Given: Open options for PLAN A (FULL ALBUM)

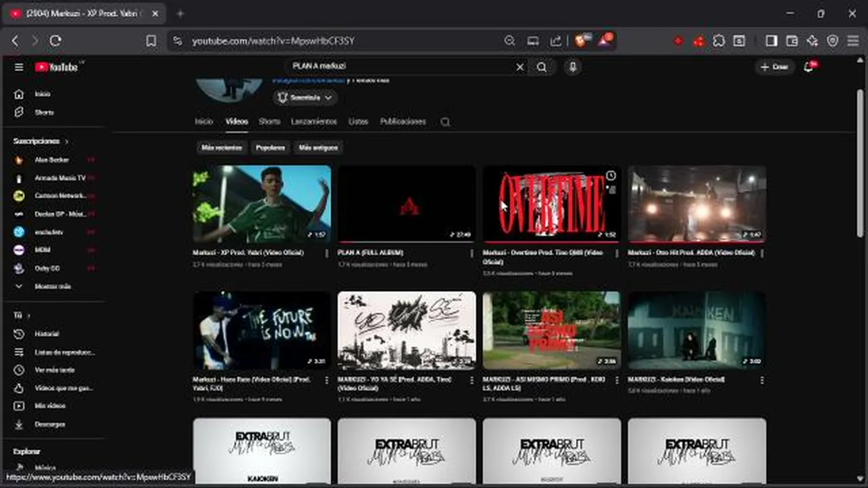Looking at the screenshot, I should pos(472,253).
